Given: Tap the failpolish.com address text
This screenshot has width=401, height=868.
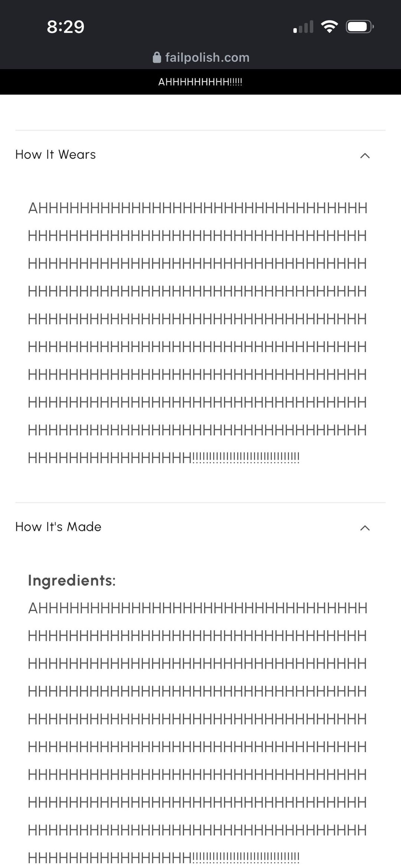Looking at the screenshot, I should click(x=207, y=58).
